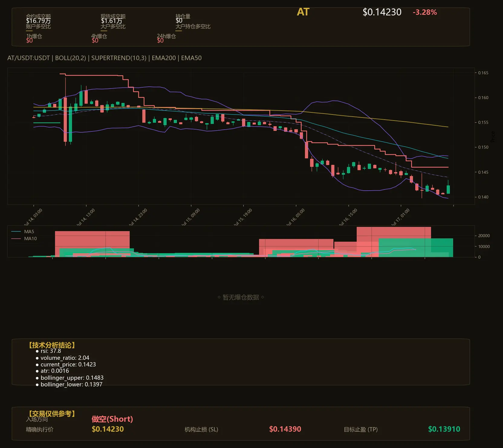The image size is (503, 448).
Task: Click the Jul 17, 01:00 time label
Action: 400,218
